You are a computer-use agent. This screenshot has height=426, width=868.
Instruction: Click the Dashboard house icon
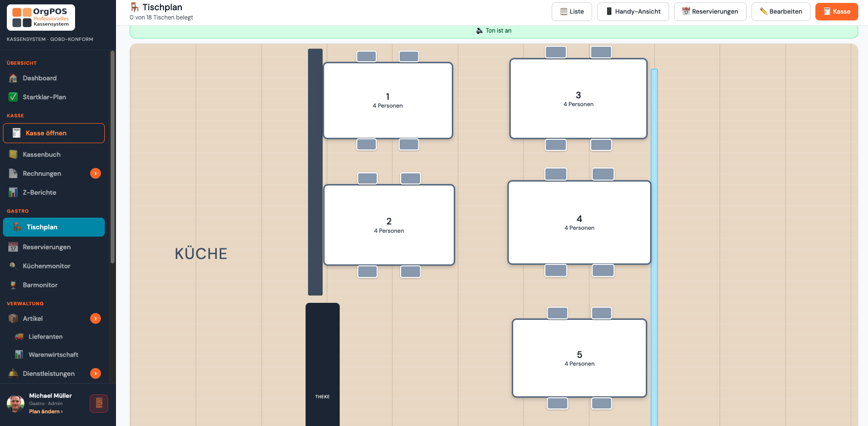point(13,78)
